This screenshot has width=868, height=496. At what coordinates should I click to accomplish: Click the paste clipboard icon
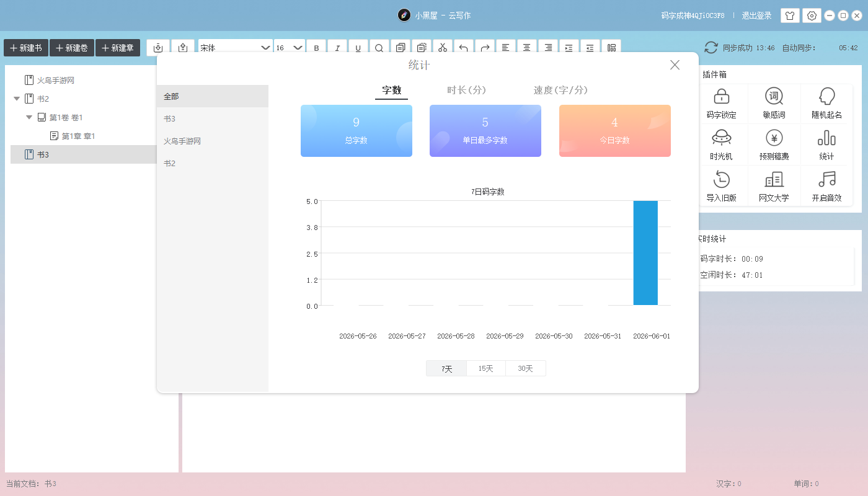422,48
